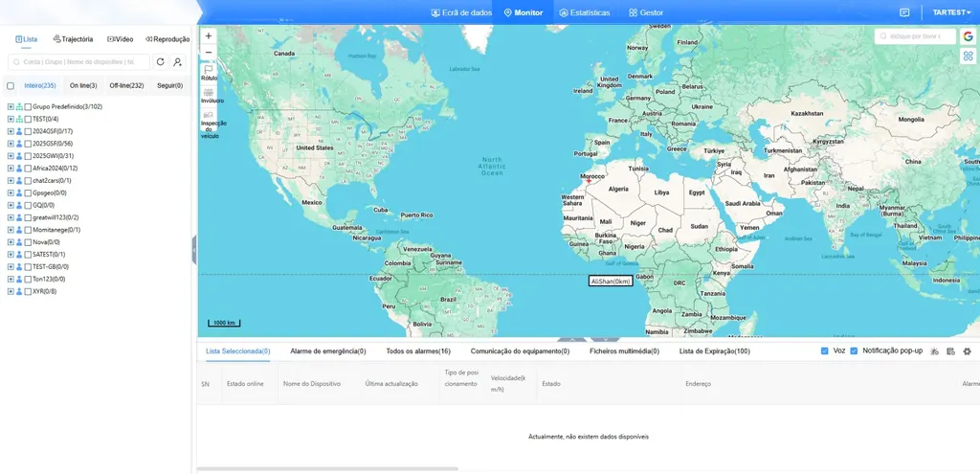Open Todos os alarmes tab
The height and width of the screenshot is (474, 980).
pos(418,351)
